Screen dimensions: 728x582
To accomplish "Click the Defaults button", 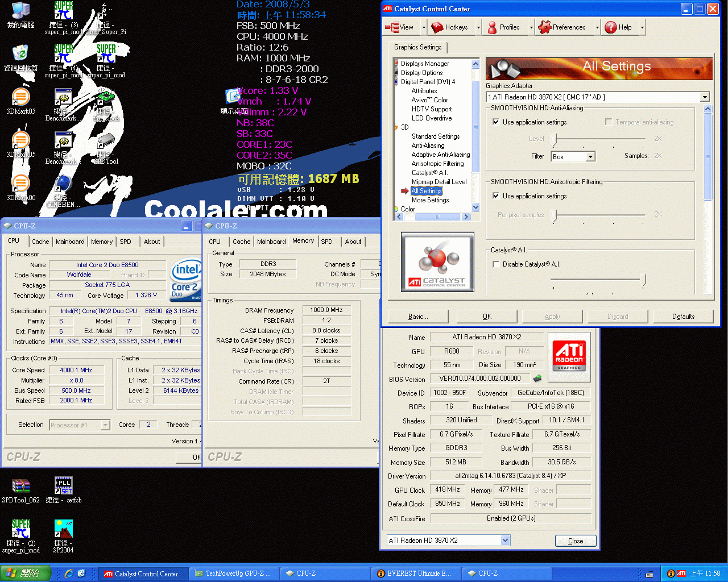I will [683, 317].
